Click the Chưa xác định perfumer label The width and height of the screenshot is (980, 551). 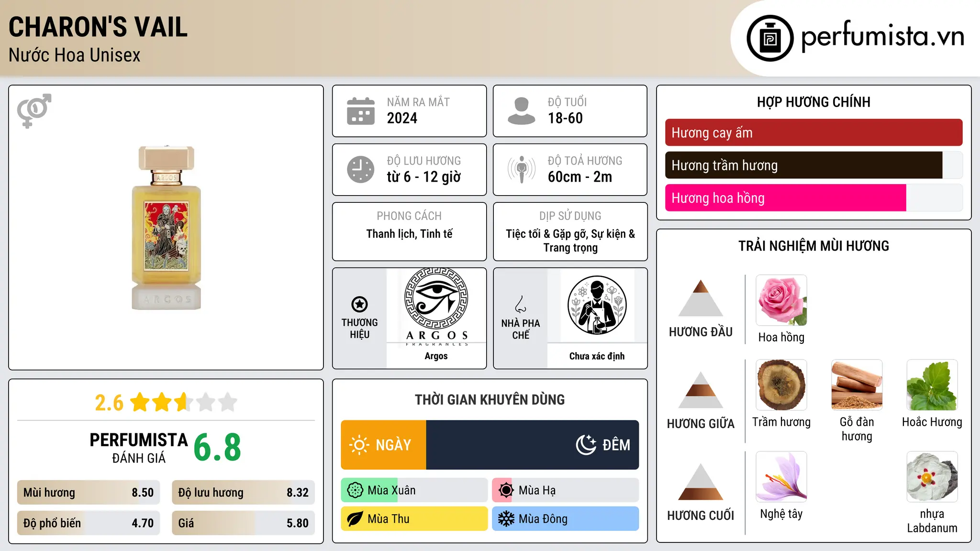[x=597, y=356]
